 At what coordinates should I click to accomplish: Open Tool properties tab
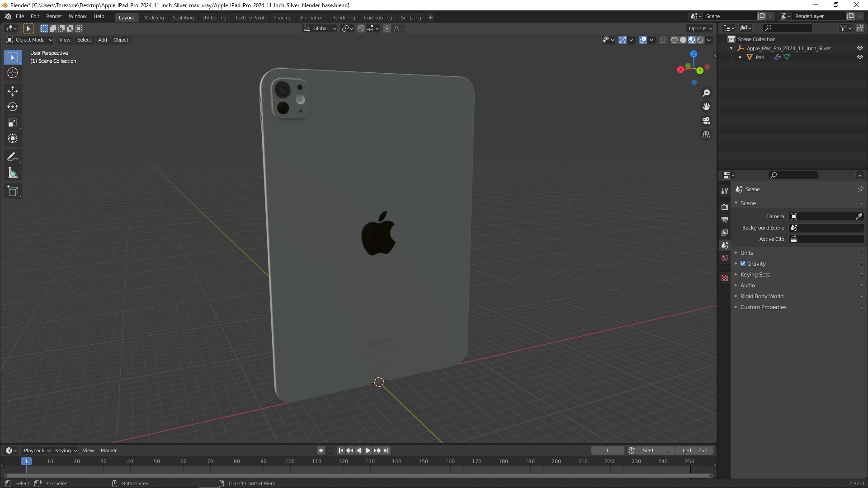(725, 191)
